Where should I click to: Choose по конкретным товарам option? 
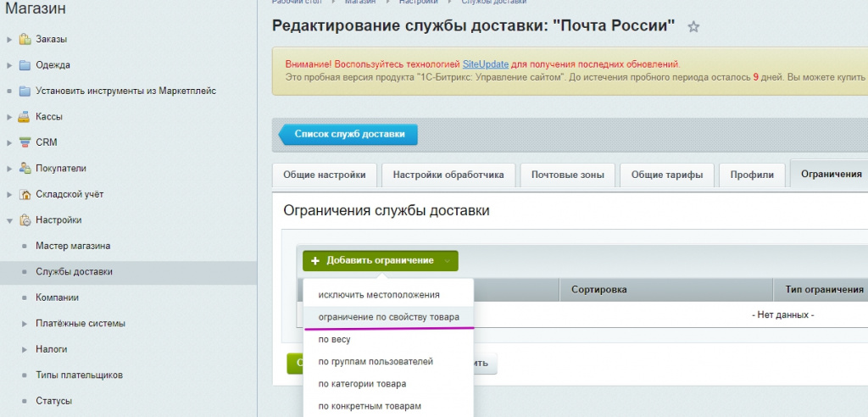pos(388,406)
